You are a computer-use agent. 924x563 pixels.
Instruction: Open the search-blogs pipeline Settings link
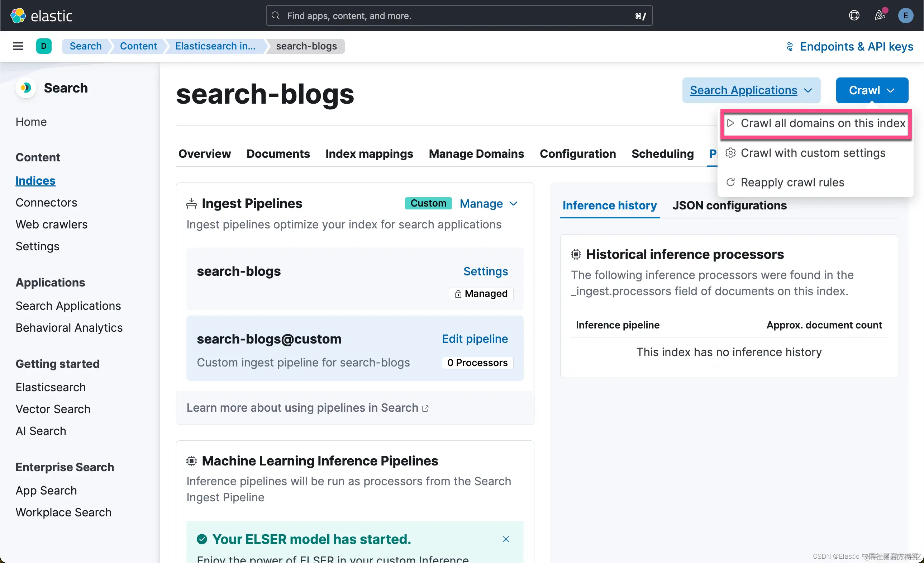click(485, 271)
